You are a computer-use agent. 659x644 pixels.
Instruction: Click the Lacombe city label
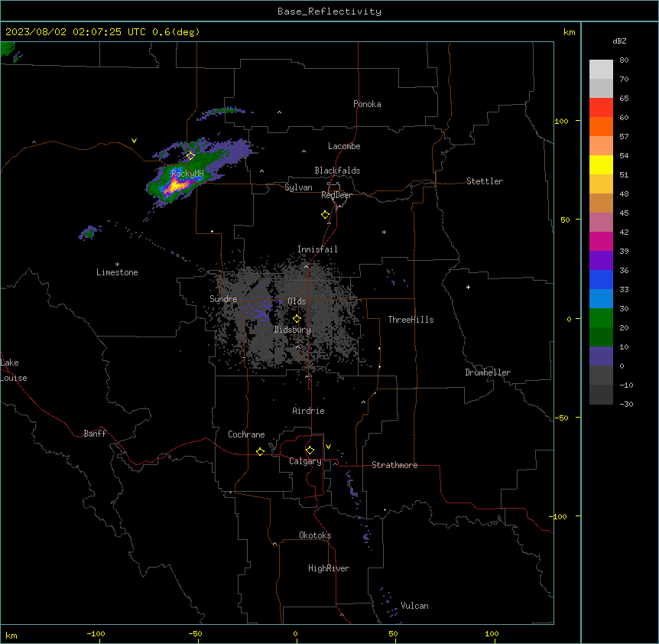click(344, 146)
